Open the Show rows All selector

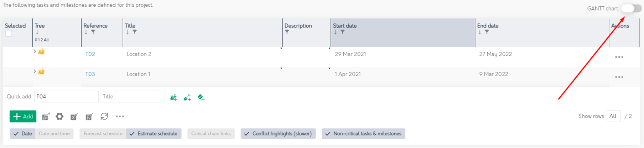point(613,116)
